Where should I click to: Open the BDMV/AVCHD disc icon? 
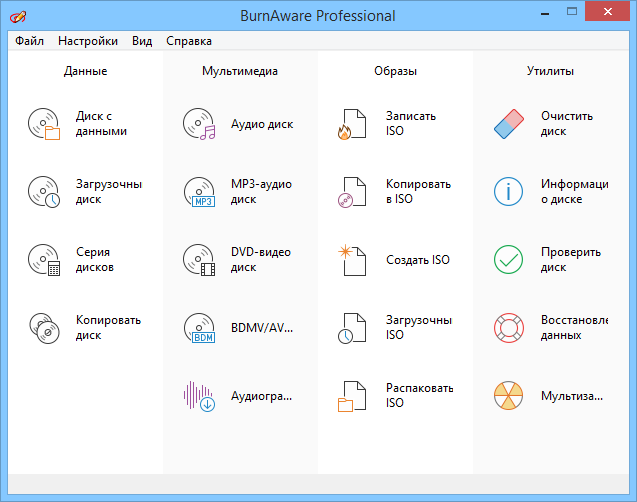point(200,328)
